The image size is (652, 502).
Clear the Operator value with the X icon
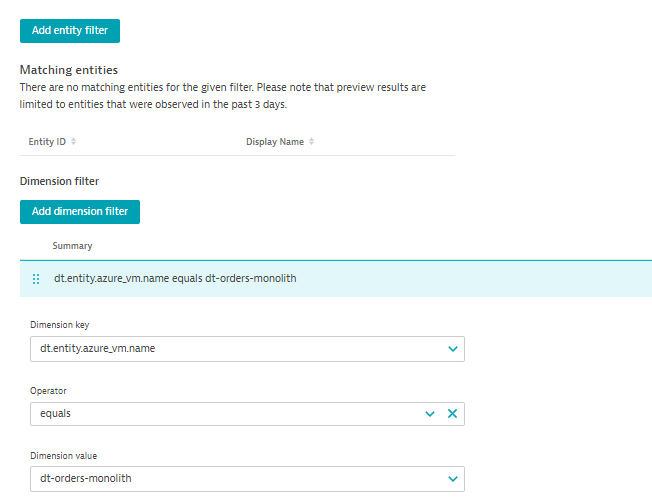pos(452,414)
